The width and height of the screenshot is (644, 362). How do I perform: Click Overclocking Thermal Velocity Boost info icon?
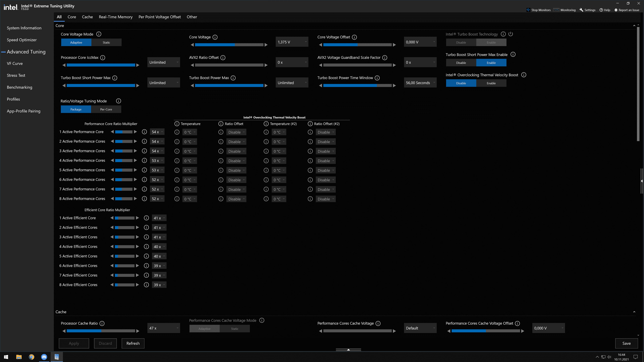point(524,75)
